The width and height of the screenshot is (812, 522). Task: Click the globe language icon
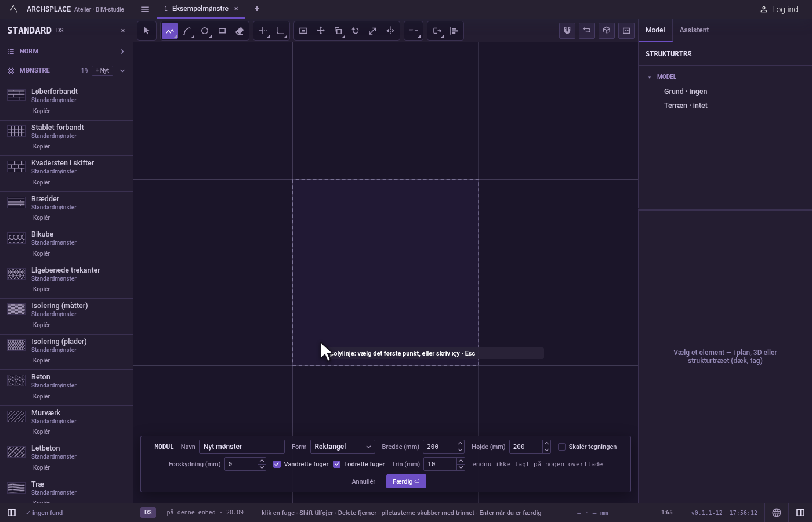pos(777,513)
